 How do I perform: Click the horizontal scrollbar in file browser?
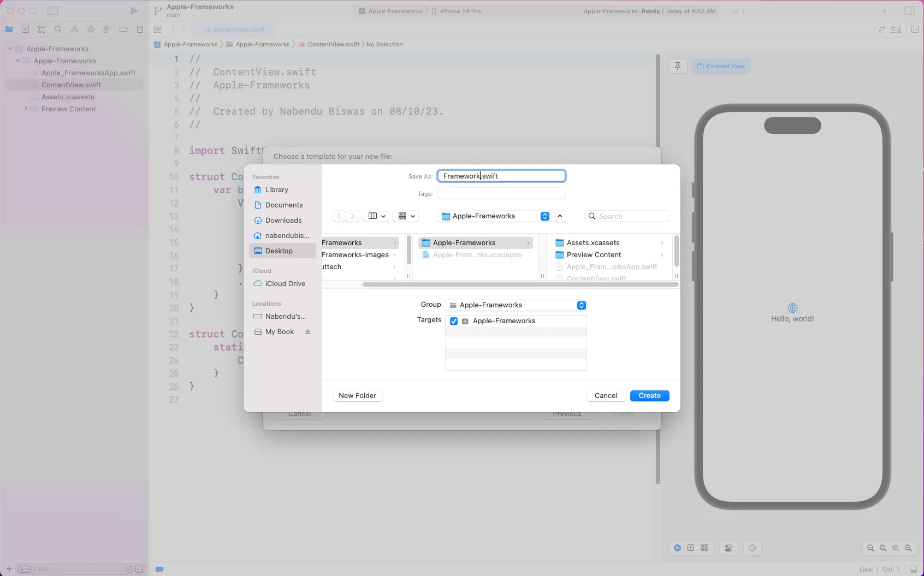(520, 284)
